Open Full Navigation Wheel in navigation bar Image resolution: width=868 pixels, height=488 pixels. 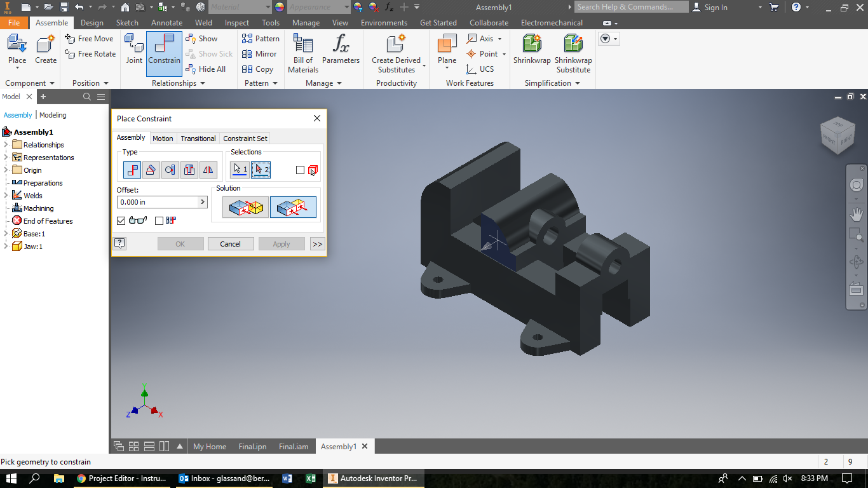click(x=856, y=185)
